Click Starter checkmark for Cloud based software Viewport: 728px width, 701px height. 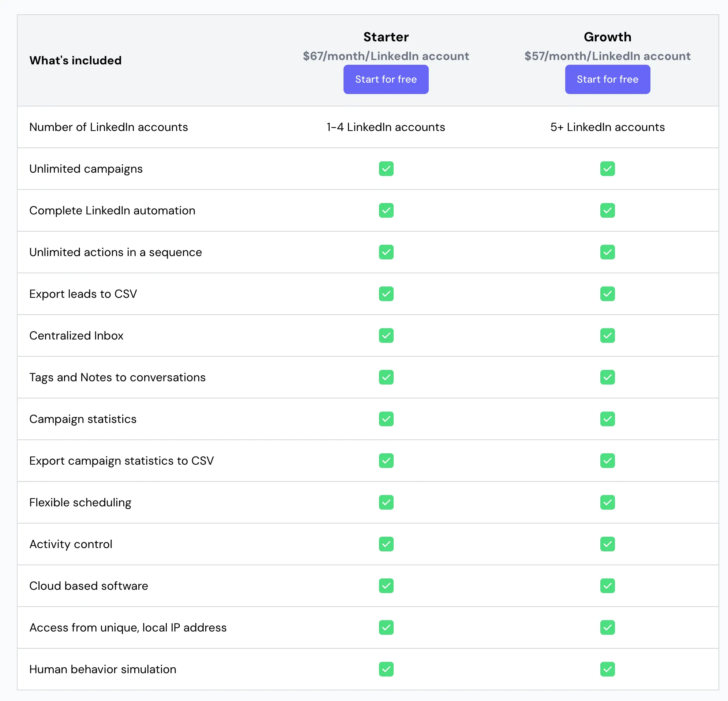[386, 586]
